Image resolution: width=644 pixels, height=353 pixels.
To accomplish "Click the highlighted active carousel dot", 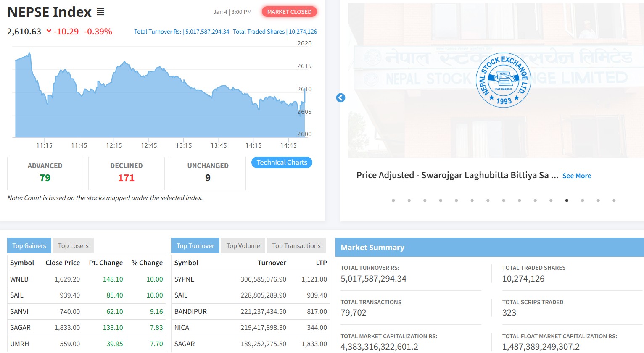I will [567, 200].
